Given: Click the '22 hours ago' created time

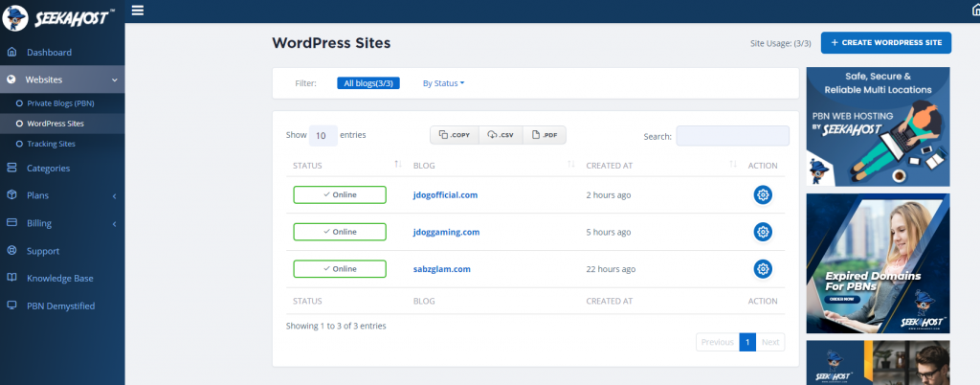Looking at the screenshot, I should click(611, 269).
